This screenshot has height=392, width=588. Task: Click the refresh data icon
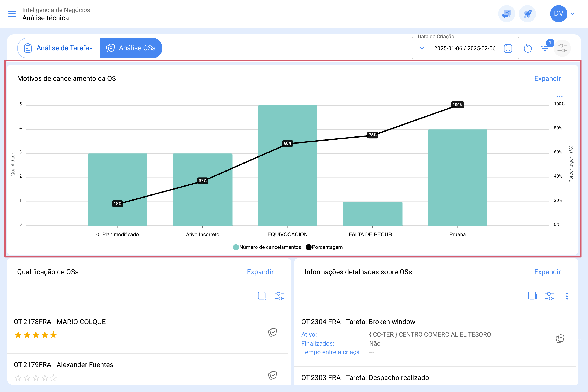528,48
